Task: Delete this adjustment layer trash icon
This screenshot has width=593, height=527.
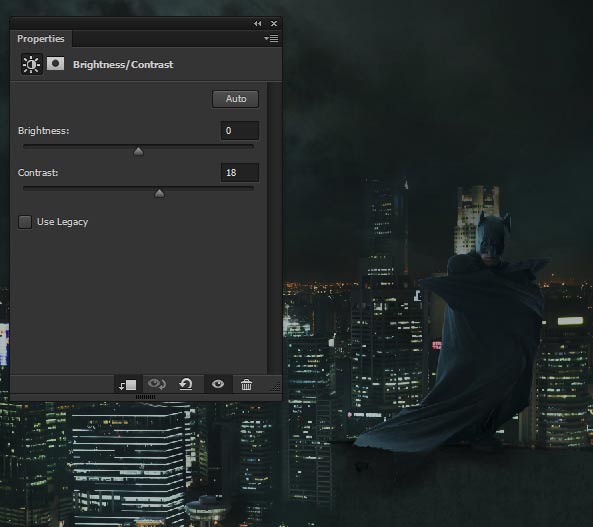Action: pyautogui.click(x=246, y=384)
